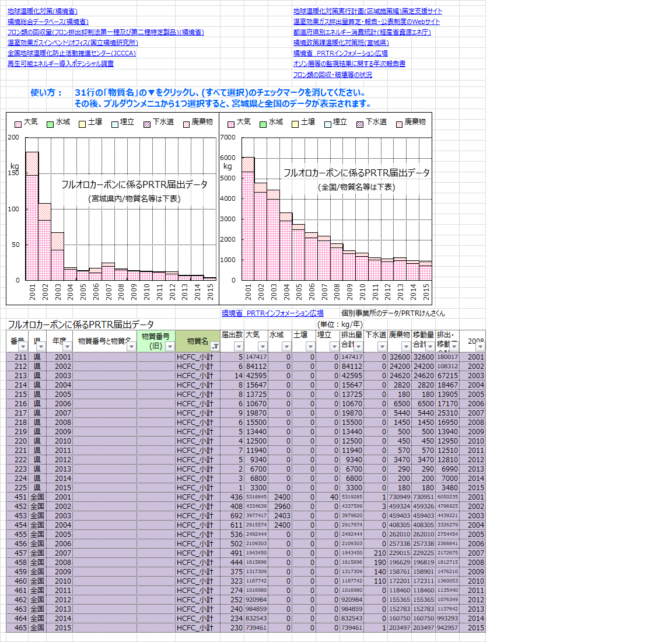Image resolution: width=672 pixels, height=642 pixels.
Task: Select 土壌 legend swatch in nationwide chart
Action: coord(295,124)
